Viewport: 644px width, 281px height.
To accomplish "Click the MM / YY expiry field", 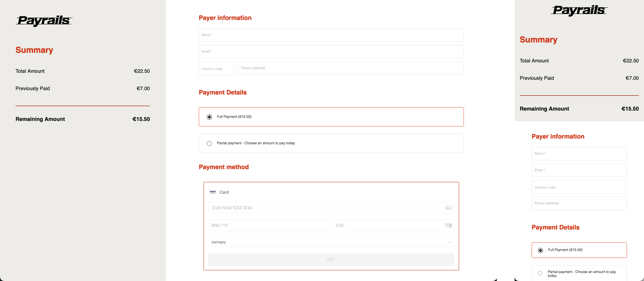I will pos(269,225).
